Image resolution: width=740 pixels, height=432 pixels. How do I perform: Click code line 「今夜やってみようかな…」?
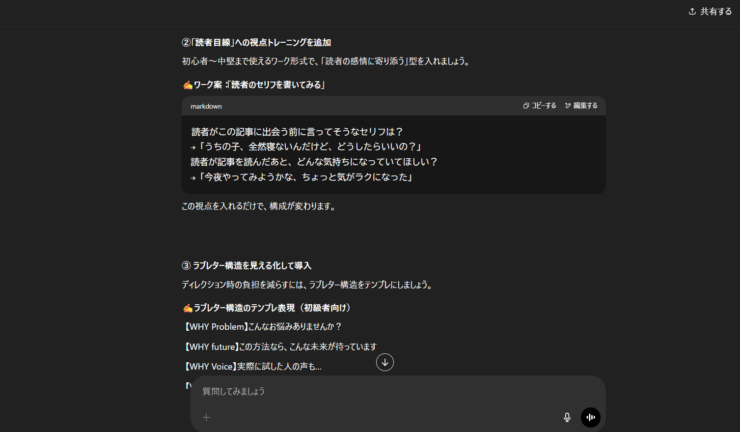coord(303,177)
